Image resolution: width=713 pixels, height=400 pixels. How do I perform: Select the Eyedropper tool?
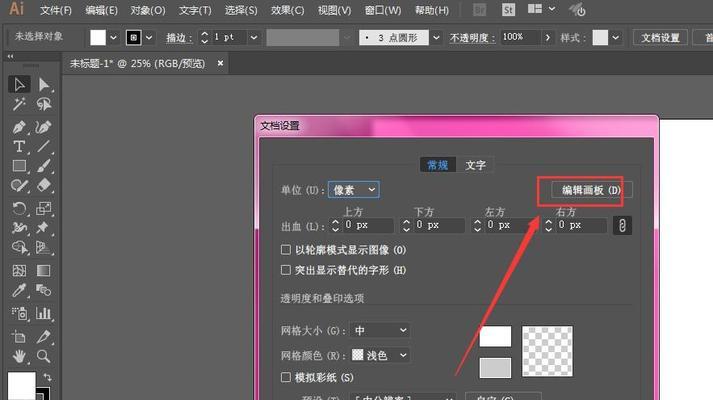click(19, 290)
